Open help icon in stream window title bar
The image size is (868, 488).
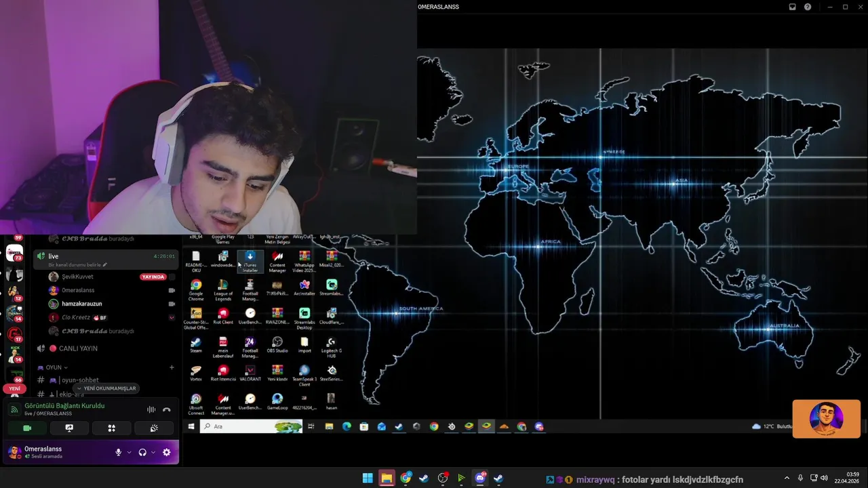pos(808,7)
